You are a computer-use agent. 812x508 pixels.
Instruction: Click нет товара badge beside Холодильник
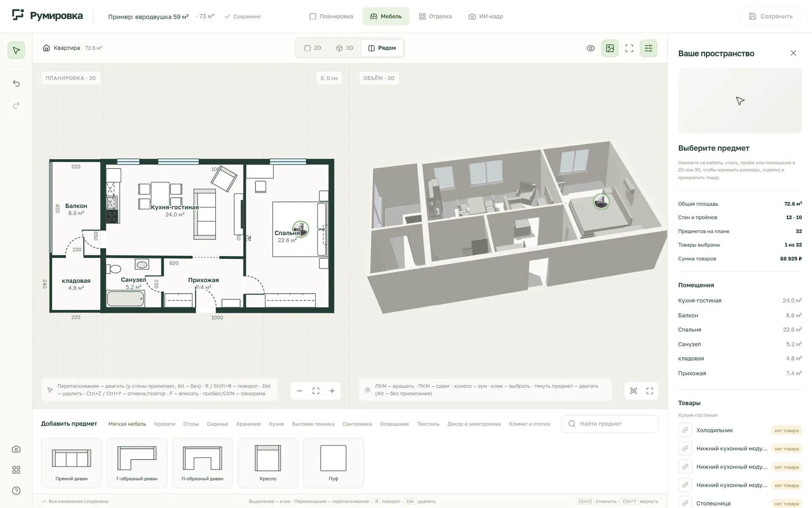pyautogui.click(x=787, y=431)
